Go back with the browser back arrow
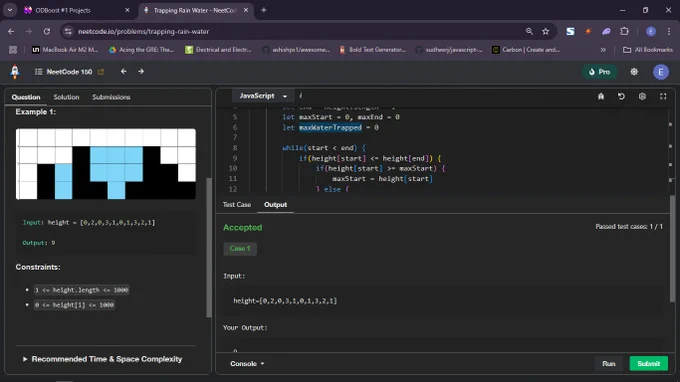Viewport: 680px width, 382px height. (11, 32)
